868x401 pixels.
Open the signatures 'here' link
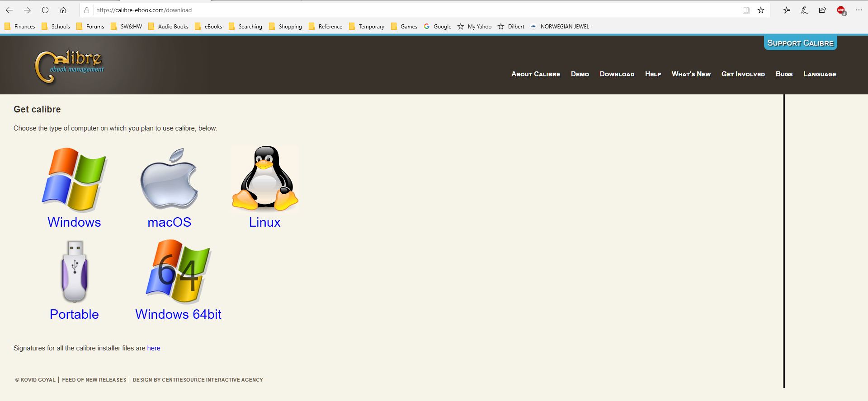(x=154, y=348)
